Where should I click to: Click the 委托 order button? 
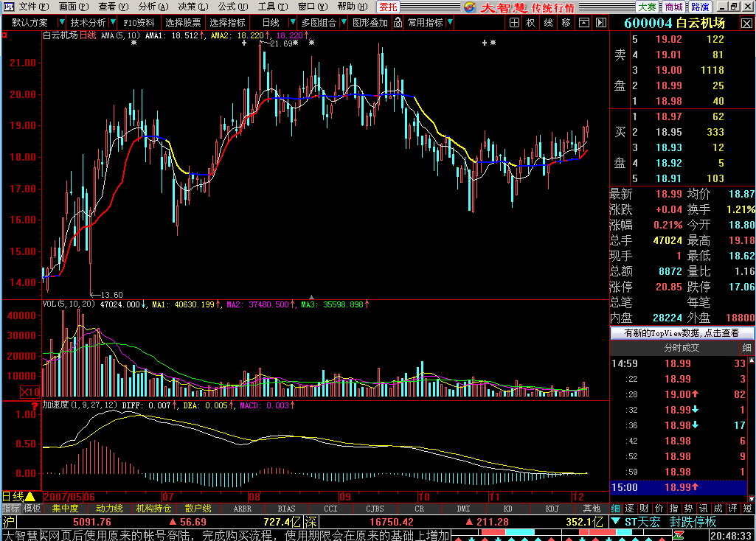(x=388, y=7)
